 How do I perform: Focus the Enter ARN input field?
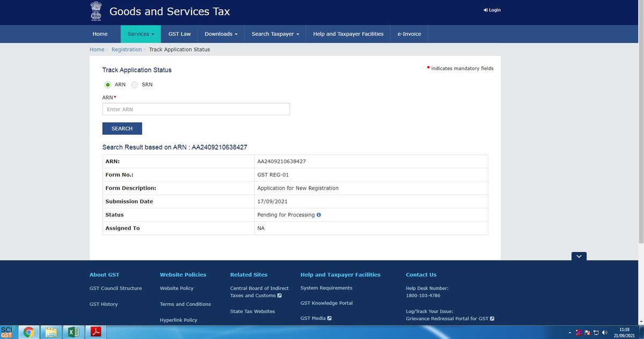coord(196,109)
